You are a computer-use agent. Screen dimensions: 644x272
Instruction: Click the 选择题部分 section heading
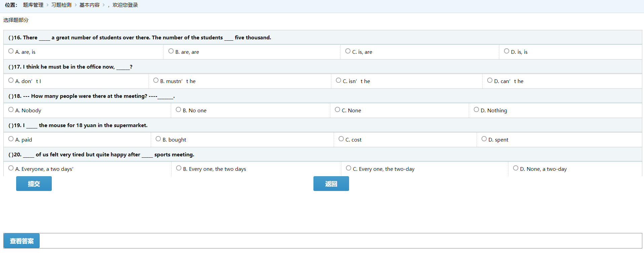(16, 20)
